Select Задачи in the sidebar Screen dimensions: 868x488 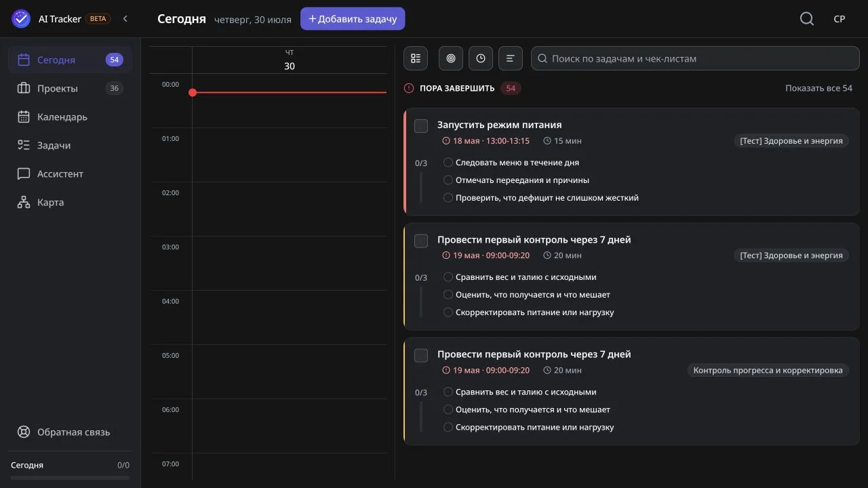click(70, 145)
